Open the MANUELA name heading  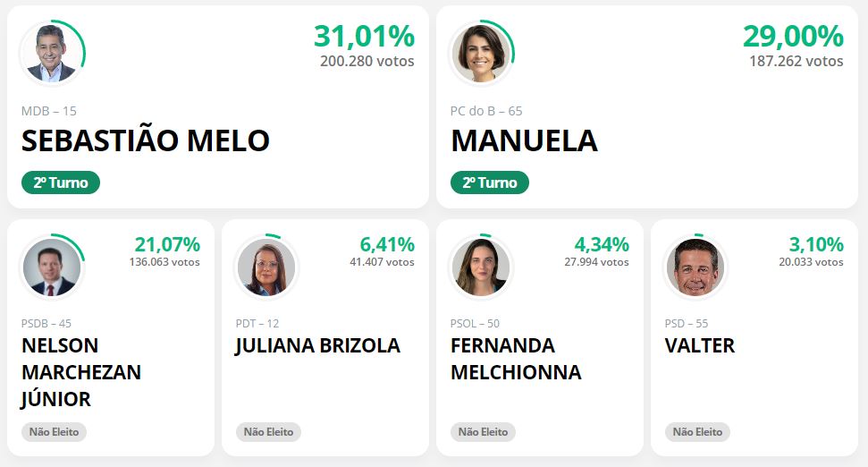(524, 140)
